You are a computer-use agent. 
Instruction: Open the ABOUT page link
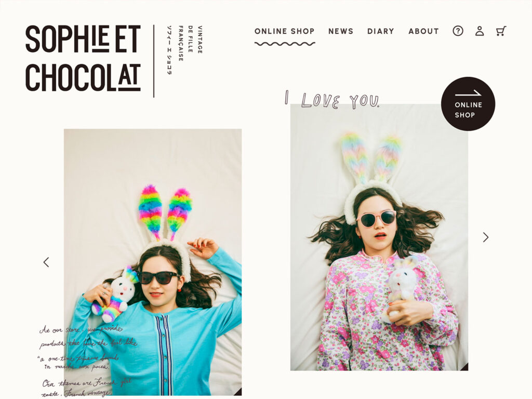point(423,31)
